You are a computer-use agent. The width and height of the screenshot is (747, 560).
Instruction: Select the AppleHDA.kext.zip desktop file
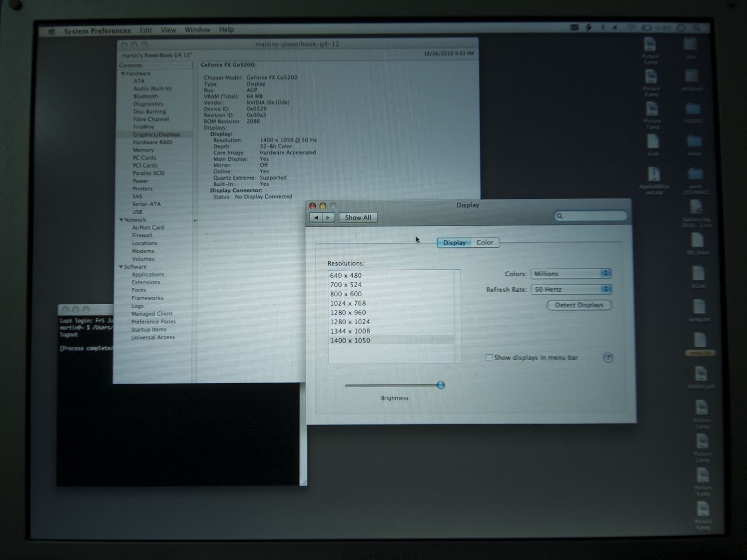[x=654, y=181]
